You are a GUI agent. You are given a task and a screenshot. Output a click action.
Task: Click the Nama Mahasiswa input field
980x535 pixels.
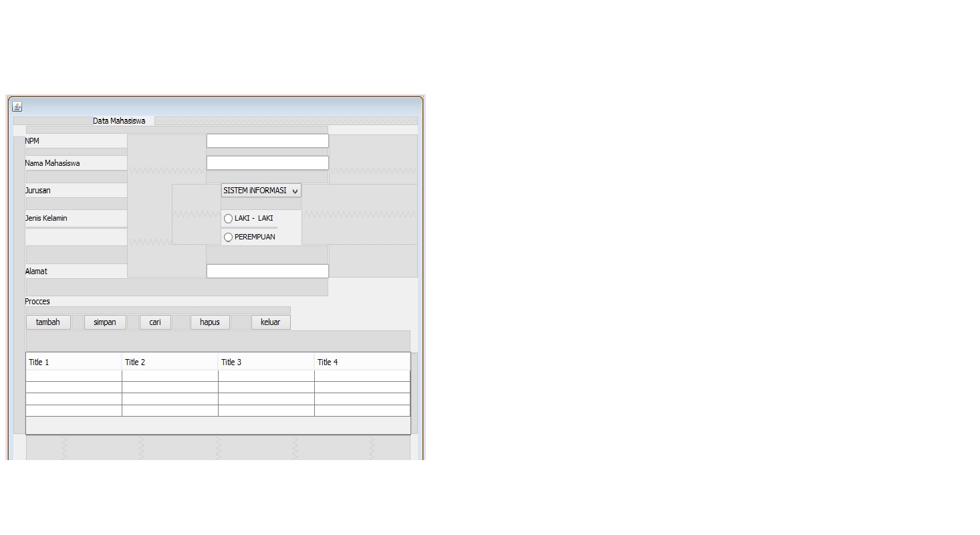(267, 162)
